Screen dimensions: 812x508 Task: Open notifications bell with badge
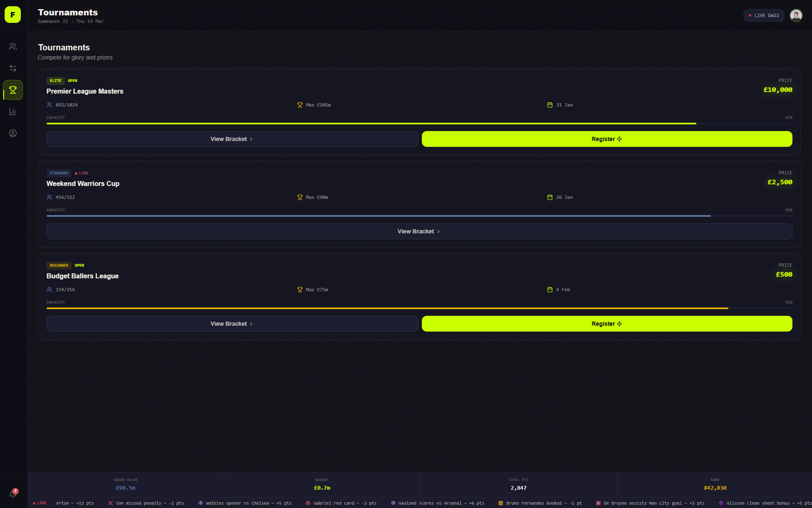tap(13, 494)
